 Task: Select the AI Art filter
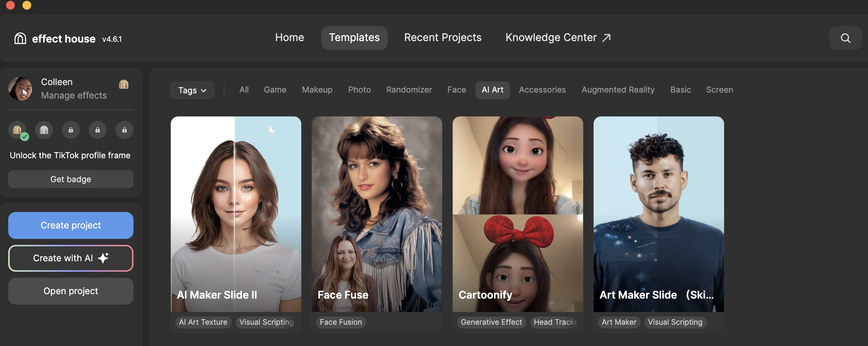(493, 90)
